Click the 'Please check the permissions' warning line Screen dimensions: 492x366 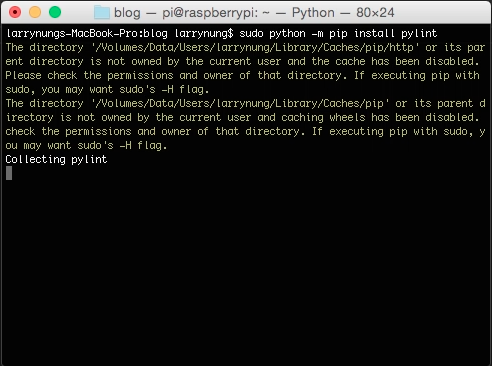(89, 75)
